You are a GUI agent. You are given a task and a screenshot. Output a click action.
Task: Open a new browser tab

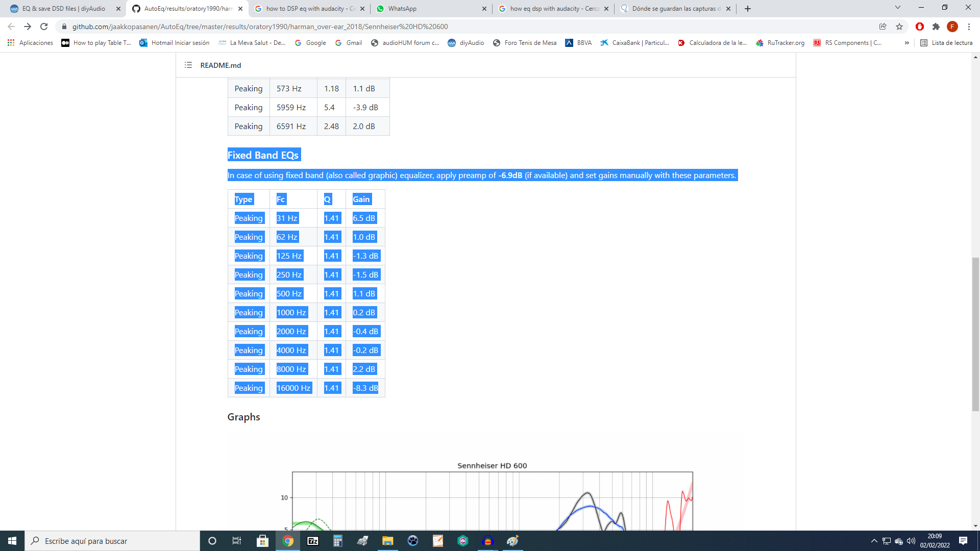(748, 9)
